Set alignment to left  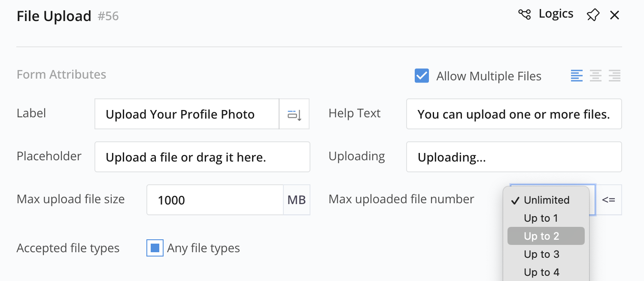pyautogui.click(x=577, y=76)
